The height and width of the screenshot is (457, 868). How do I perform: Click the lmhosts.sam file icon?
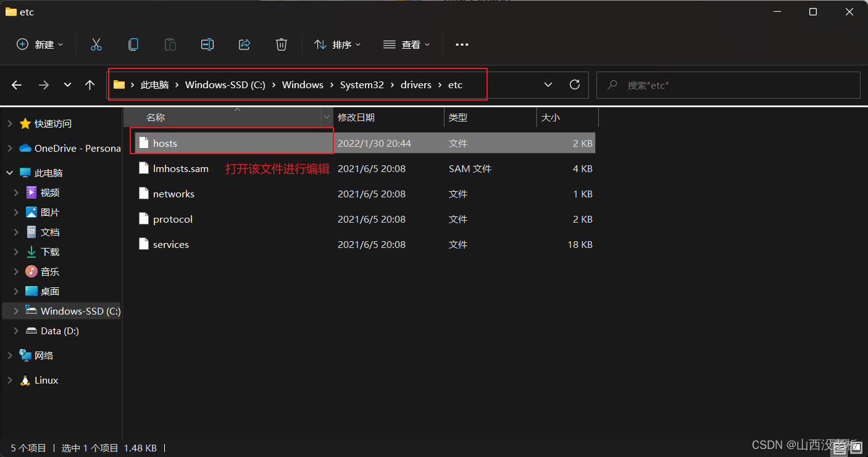(143, 168)
